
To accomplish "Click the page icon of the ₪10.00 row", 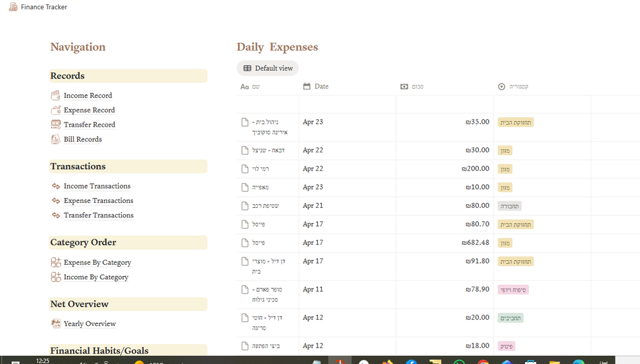I will [x=245, y=187].
